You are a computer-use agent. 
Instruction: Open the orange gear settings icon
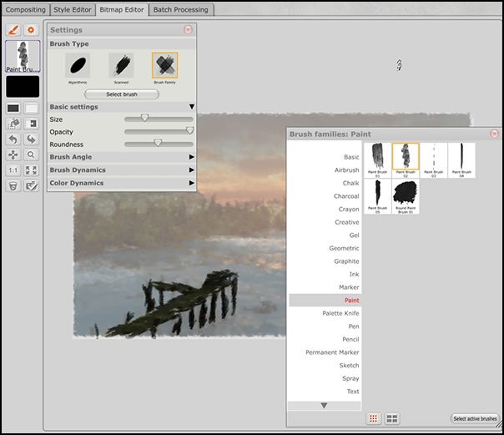31,30
